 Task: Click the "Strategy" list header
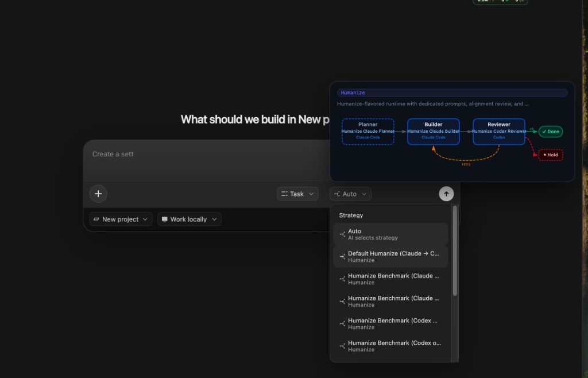point(351,215)
